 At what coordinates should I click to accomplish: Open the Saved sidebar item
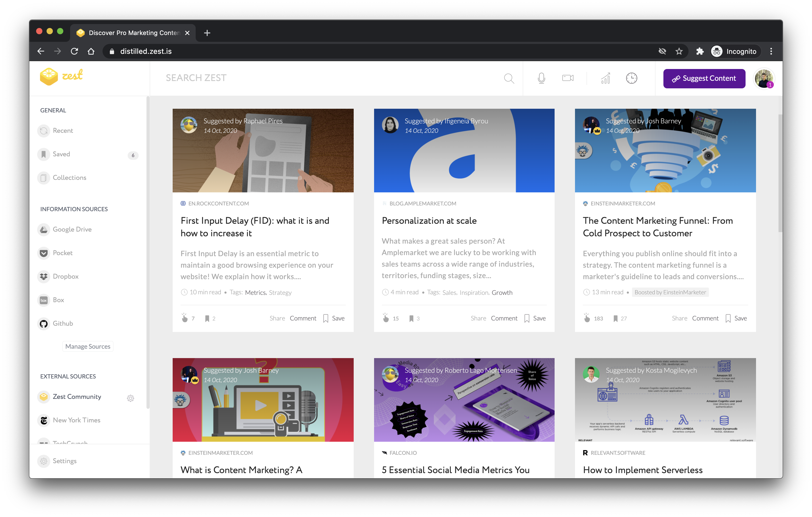tap(61, 154)
